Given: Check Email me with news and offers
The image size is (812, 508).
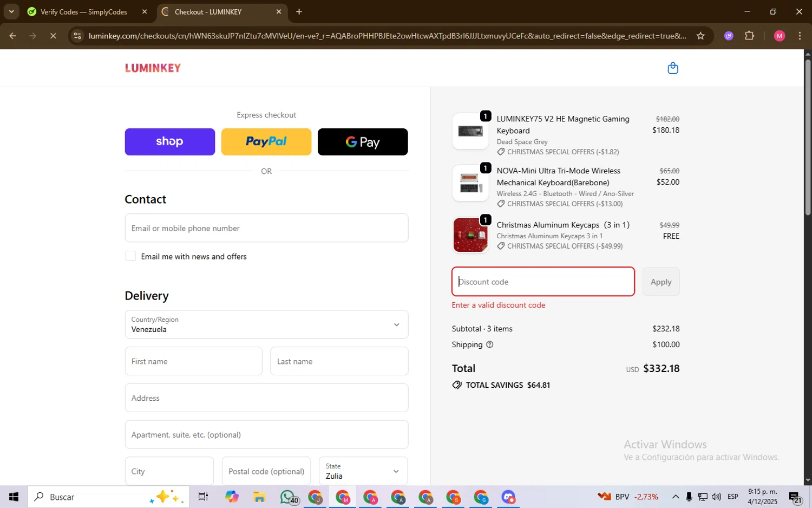Looking at the screenshot, I should pyautogui.click(x=130, y=256).
